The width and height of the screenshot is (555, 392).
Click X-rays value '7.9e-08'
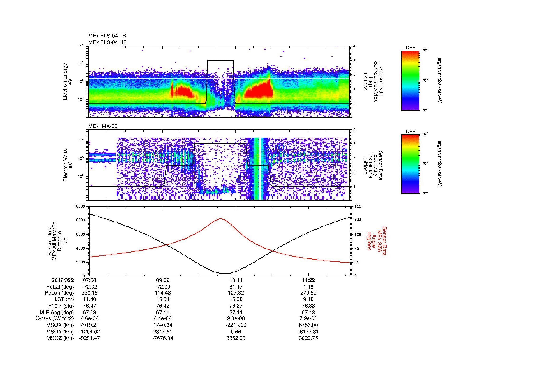pyautogui.click(x=308, y=319)
